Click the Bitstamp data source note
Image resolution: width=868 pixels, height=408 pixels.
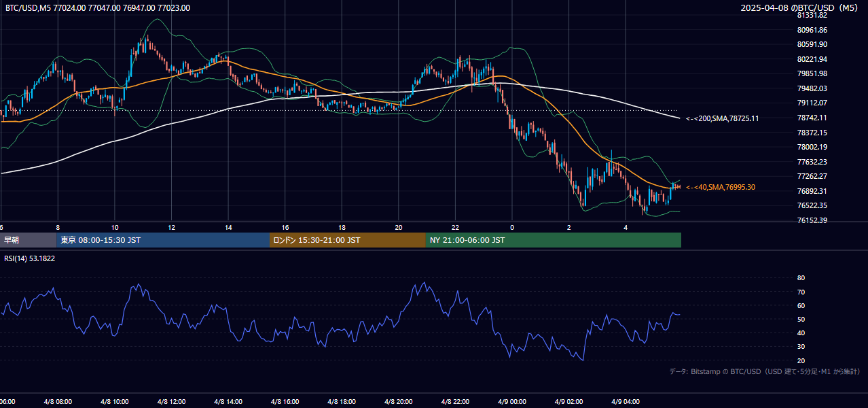click(x=765, y=371)
